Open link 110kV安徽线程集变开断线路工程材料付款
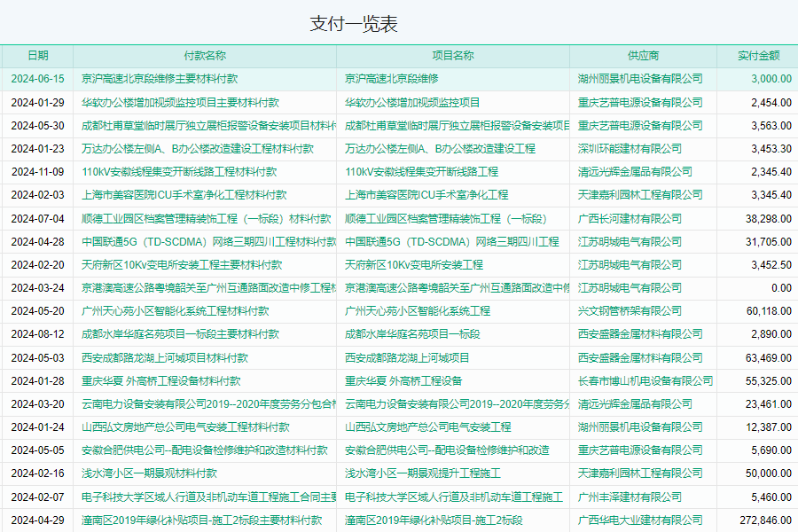This screenshot has height=532, width=798. [179, 171]
